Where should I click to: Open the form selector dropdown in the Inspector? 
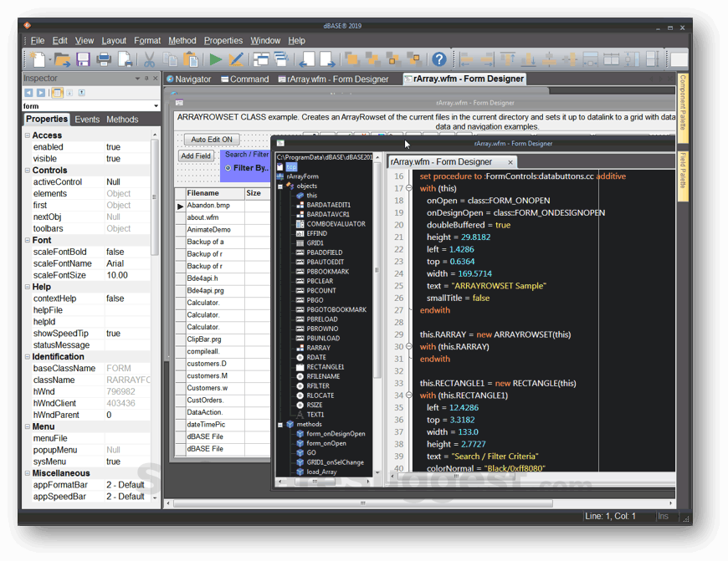(156, 105)
